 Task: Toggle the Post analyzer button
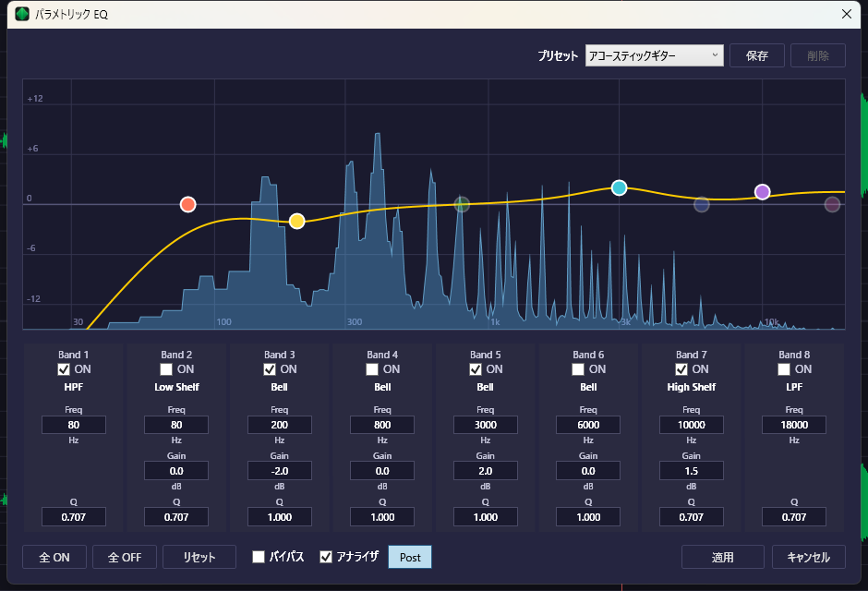click(410, 557)
